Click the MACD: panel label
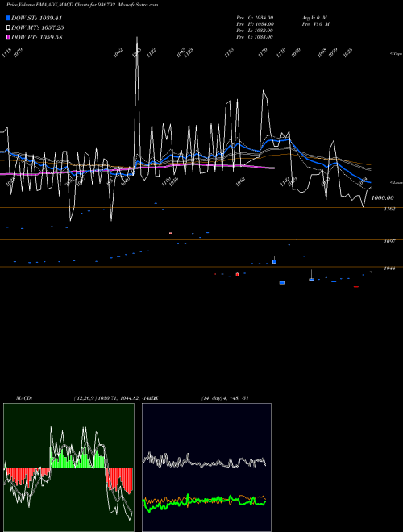 pos(24,398)
